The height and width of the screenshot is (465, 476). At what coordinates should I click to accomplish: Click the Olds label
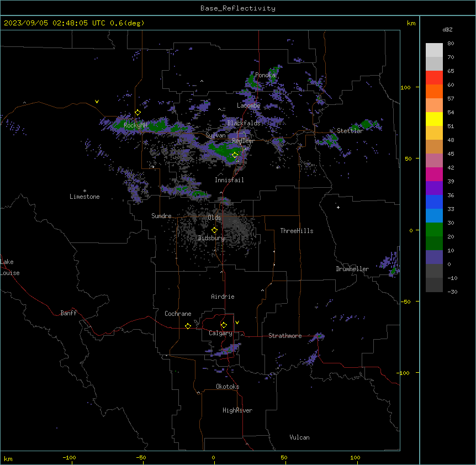[x=214, y=218]
